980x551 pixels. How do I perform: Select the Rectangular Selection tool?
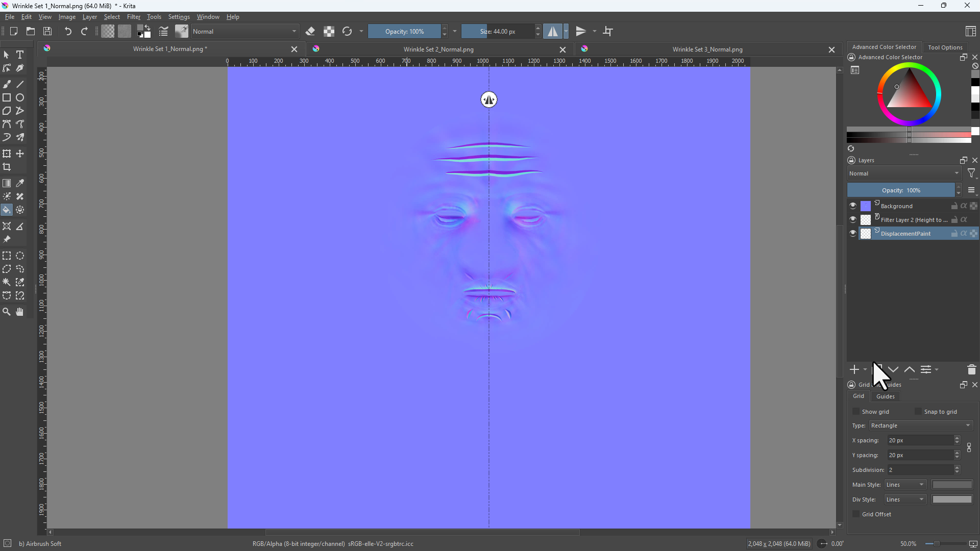[x=7, y=256]
